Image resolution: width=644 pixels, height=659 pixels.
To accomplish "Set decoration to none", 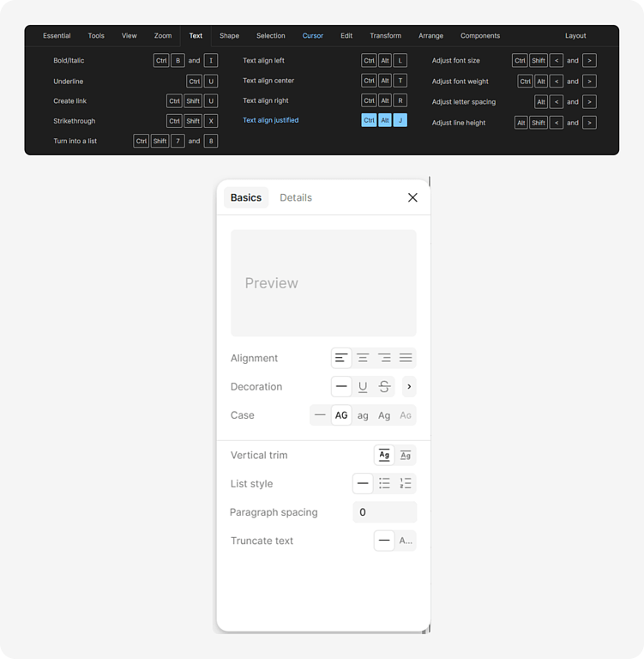I will 341,386.
